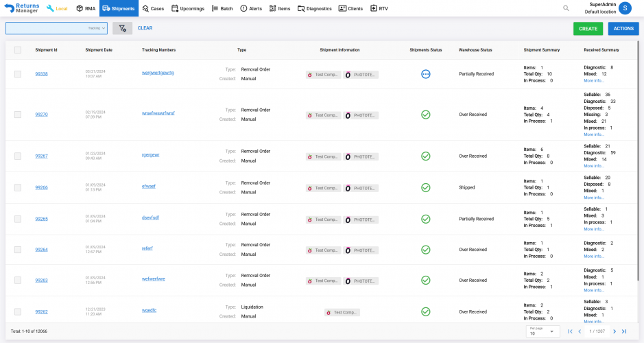Click the green check status for 99263

coord(425,280)
